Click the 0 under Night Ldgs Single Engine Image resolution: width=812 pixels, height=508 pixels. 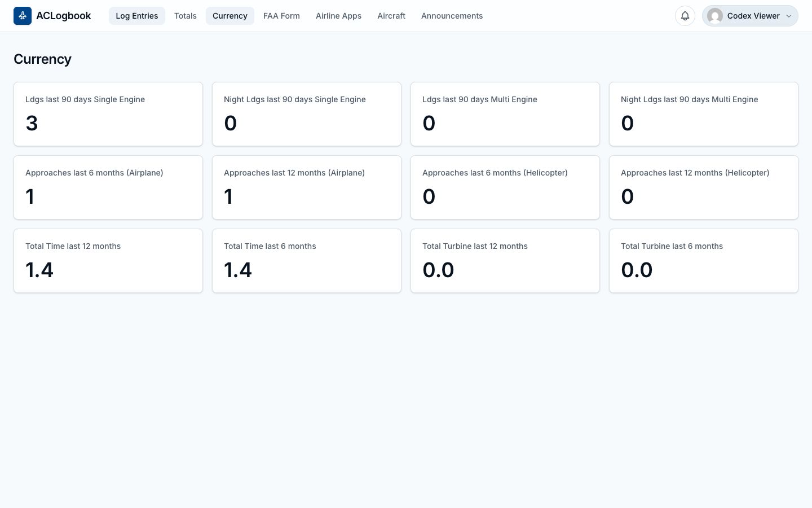pos(231,123)
